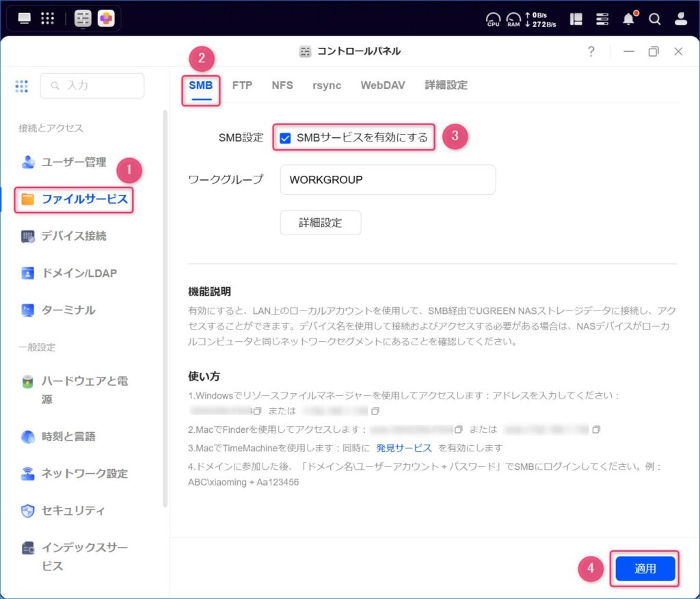Switch to the WebDAV tab
The image size is (700, 599).
382,85
